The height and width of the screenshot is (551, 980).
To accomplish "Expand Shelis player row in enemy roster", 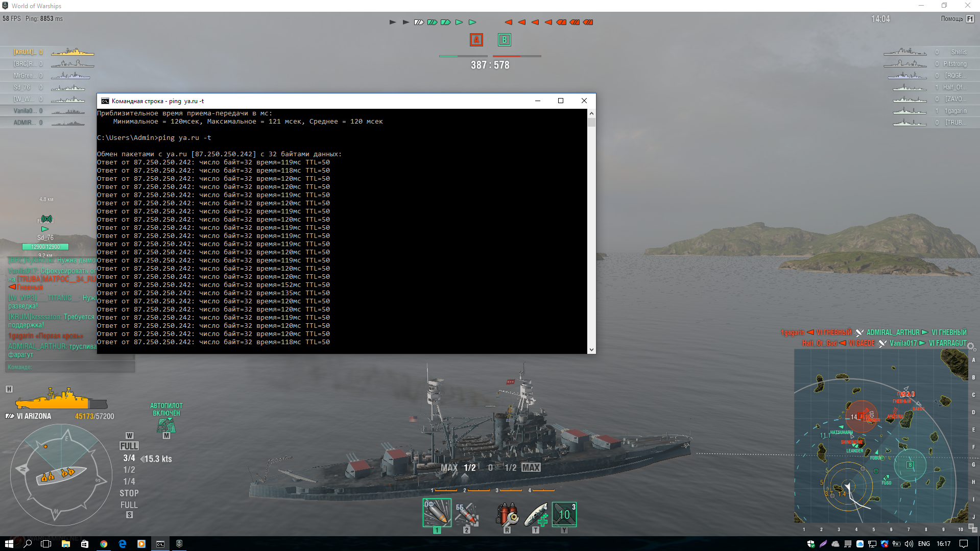I will point(929,52).
